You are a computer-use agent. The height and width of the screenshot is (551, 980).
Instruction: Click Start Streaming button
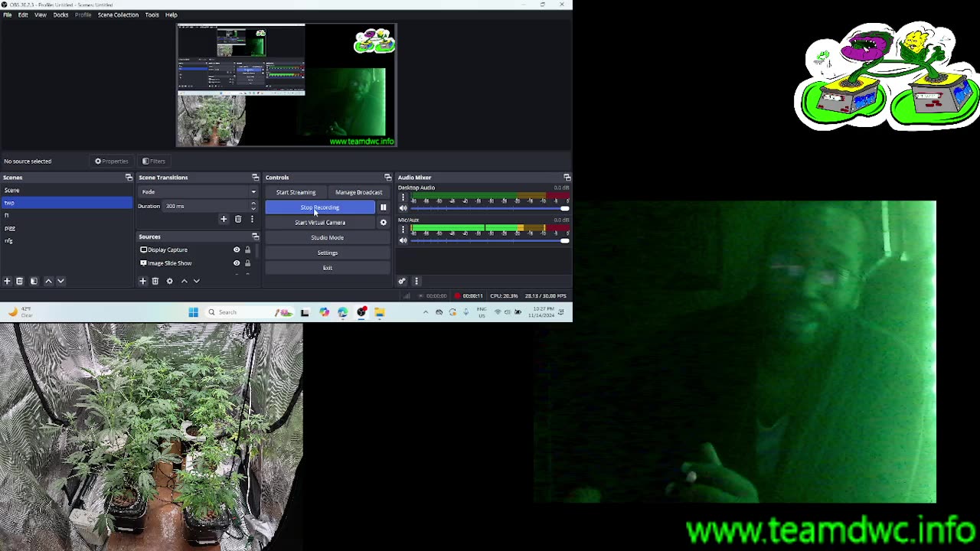(x=296, y=192)
